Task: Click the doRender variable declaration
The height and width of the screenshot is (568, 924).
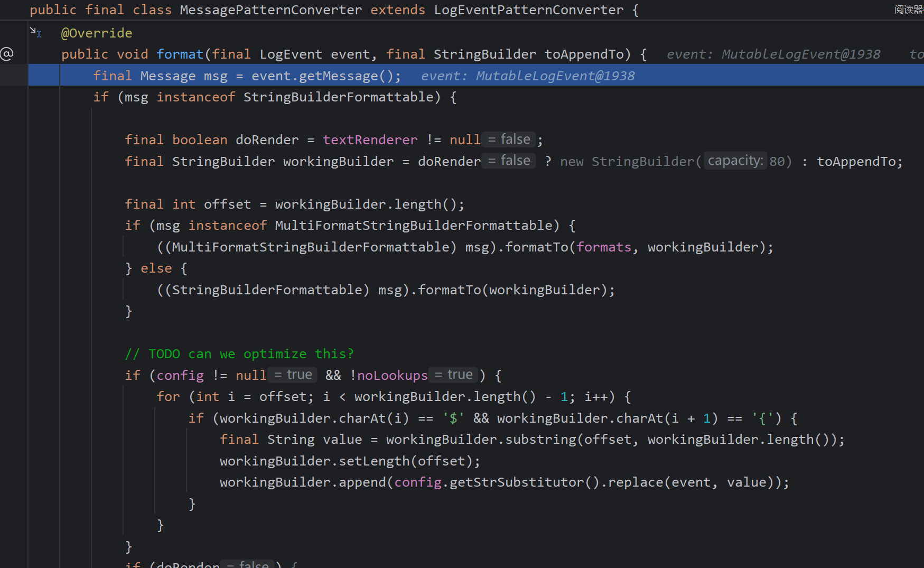Action: [x=267, y=140]
